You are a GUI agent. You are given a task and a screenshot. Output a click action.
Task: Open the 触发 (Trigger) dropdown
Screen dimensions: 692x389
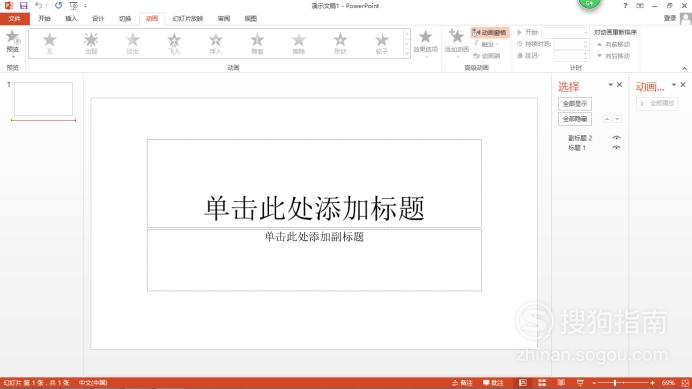(x=486, y=44)
